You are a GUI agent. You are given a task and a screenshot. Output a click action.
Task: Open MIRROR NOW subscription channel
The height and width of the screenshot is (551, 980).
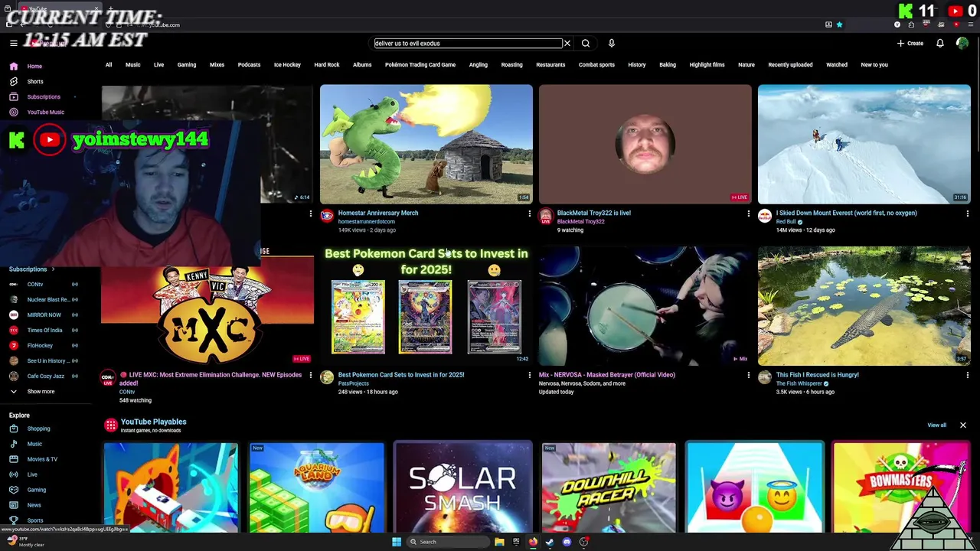[x=44, y=315]
